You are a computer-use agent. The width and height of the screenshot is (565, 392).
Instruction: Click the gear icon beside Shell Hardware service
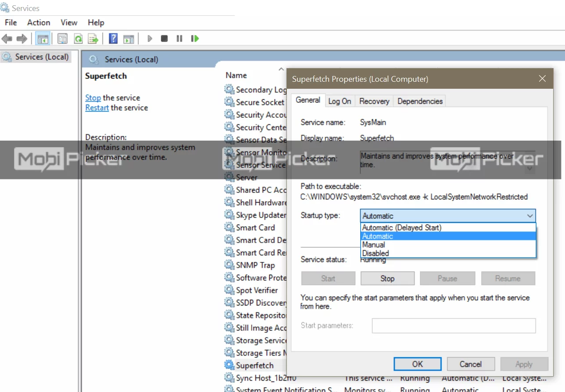coord(229,203)
